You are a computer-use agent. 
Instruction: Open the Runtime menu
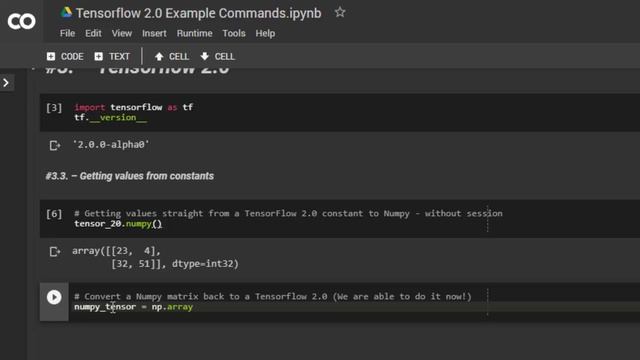(194, 33)
